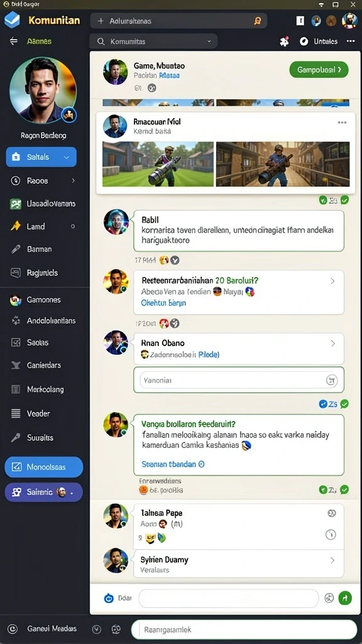Screen dimensions: 362x644
Task: Click the user avatar in the top-right corner
Action: pos(349,20)
